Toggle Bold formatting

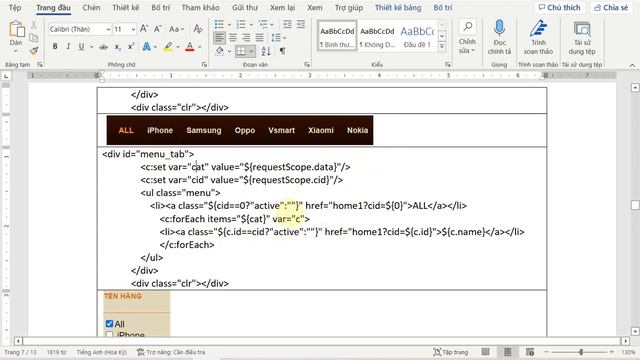coord(55,47)
